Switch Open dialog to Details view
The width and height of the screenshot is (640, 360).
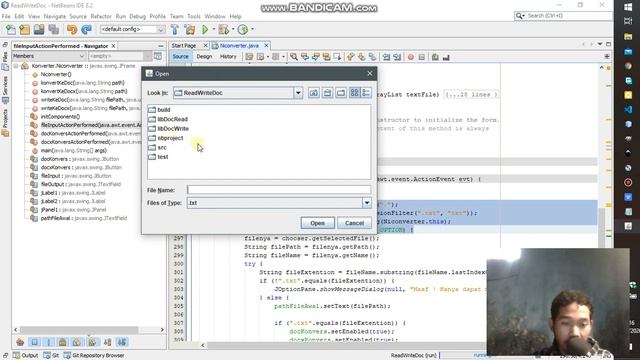coord(366,93)
